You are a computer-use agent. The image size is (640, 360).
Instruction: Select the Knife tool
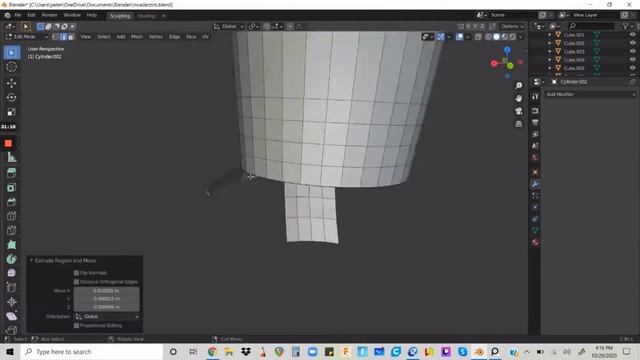[11, 230]
